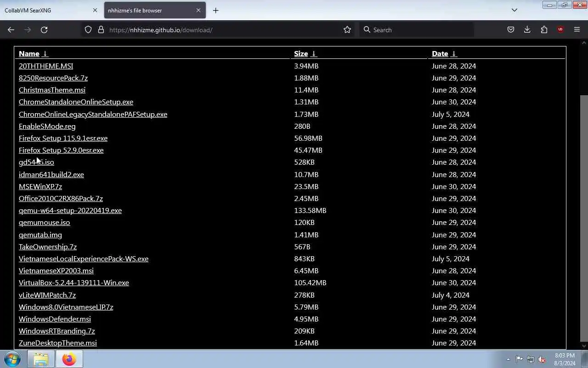Bookmark this page with the star
The image size is (588, 368).
click(x=347, y=29)
